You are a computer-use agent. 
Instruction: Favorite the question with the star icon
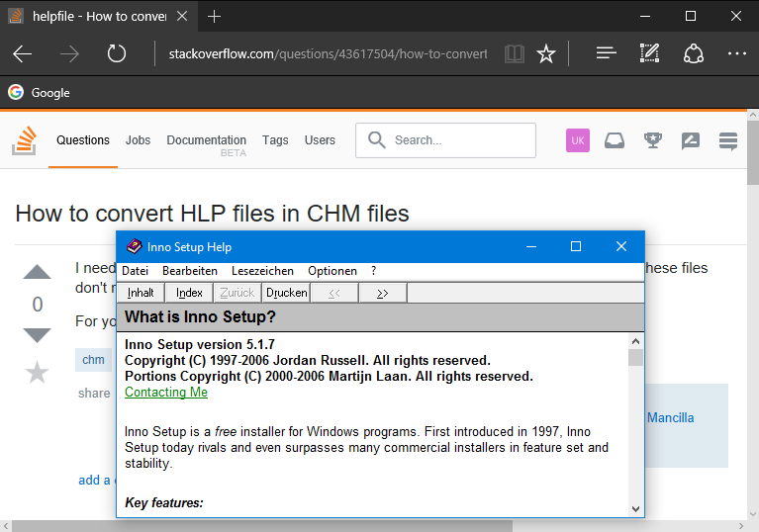[37, 372]
